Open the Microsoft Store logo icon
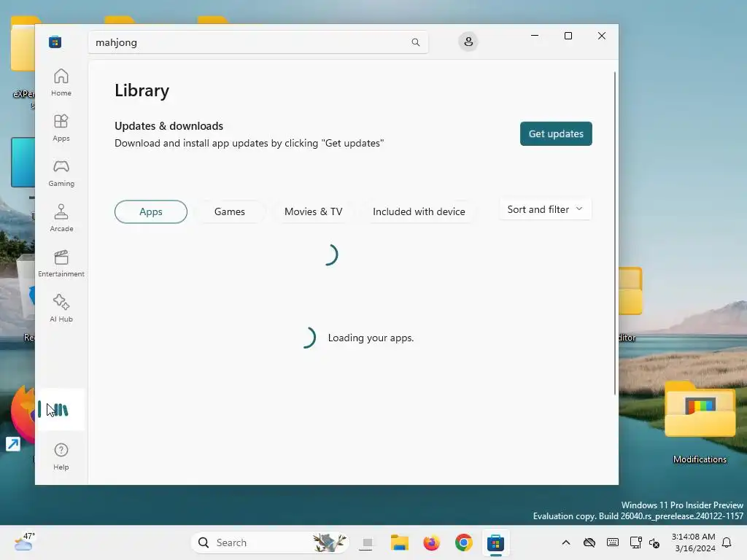 pyautogui.click(x=55, y=42)
